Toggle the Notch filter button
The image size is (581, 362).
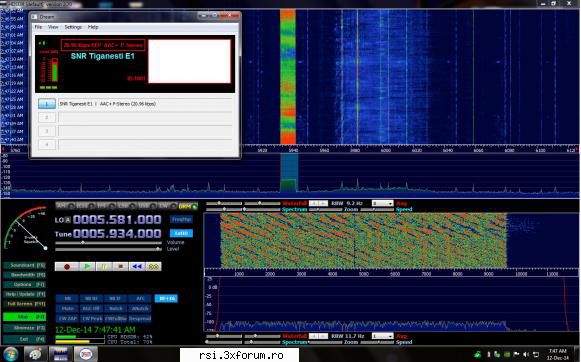coord(115,308)
